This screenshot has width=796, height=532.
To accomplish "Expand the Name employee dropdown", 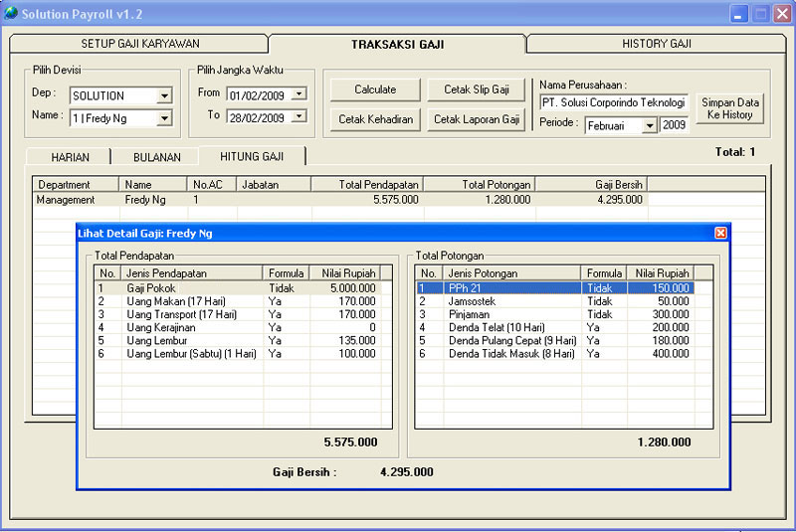I will pos(164,118).
